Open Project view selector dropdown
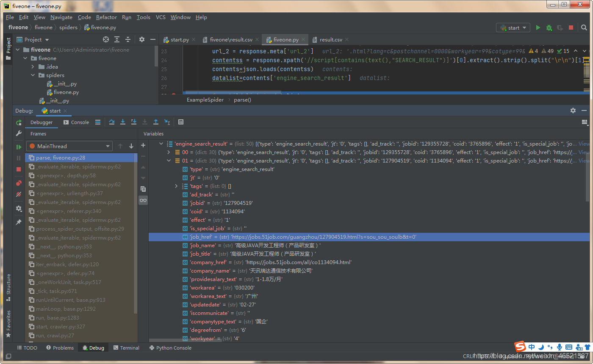This screenshot has height=364, width=593. coord(33,39)
